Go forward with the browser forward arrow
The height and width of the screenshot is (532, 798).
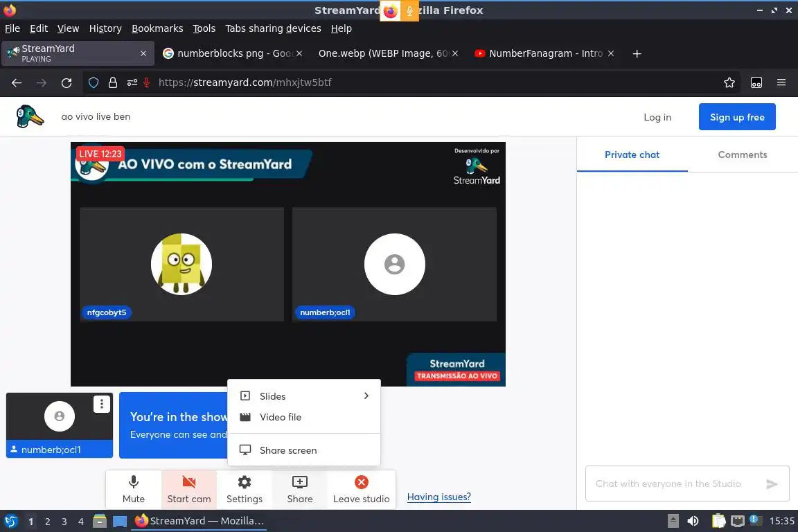tap(42, 82)
